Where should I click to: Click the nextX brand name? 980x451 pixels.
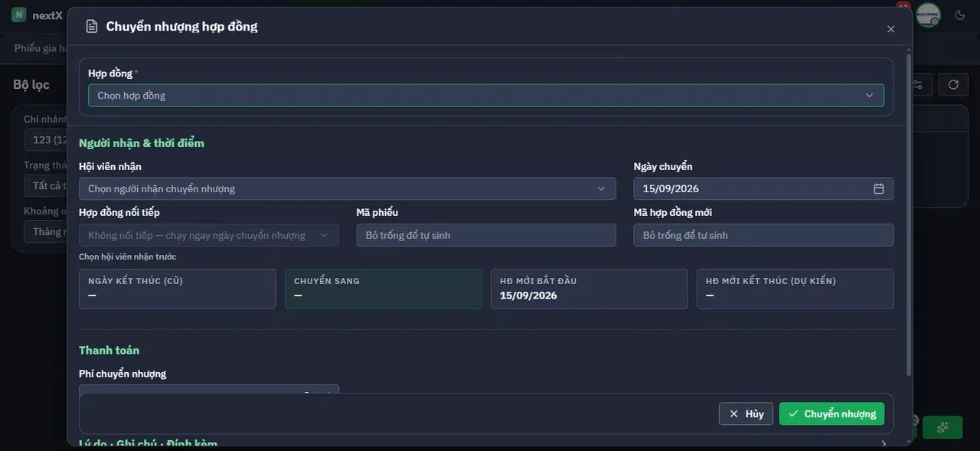pos(47,15)
